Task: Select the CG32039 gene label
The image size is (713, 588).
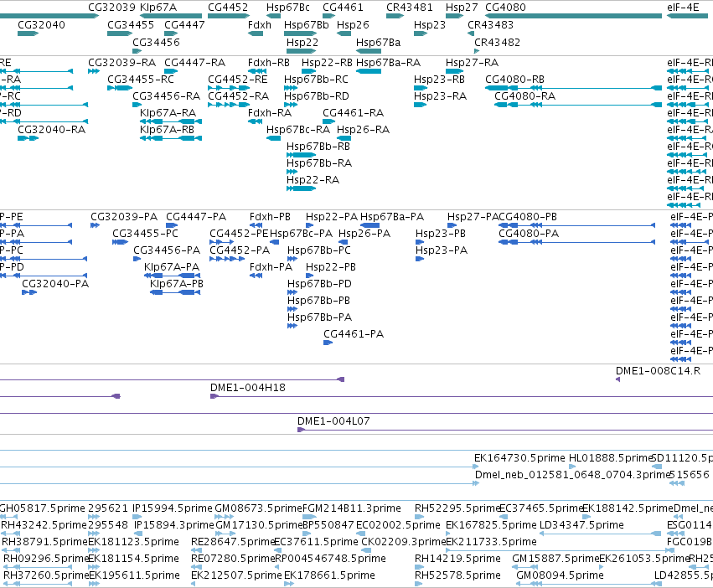Action: point(112,8)
